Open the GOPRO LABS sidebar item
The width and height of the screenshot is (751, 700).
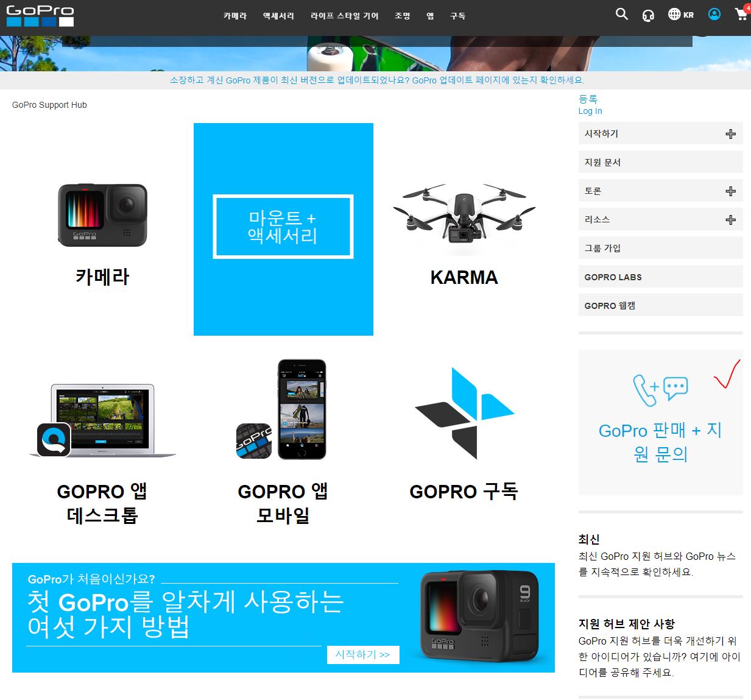pos(661,277)
